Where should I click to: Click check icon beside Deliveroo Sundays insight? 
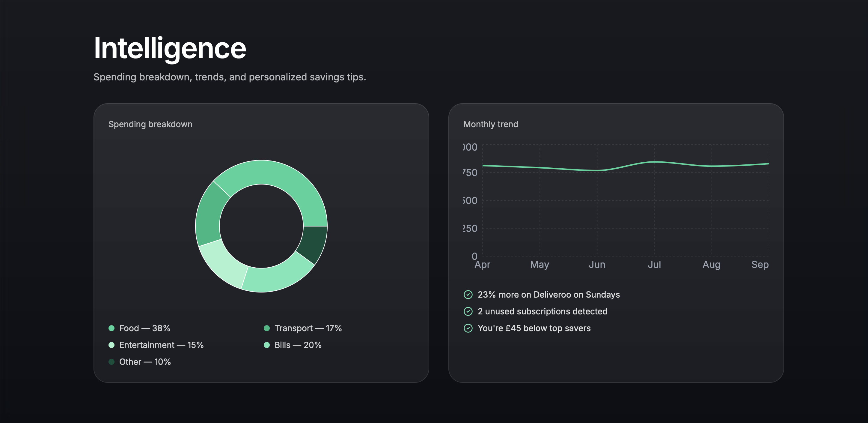(x=468, y=295)
